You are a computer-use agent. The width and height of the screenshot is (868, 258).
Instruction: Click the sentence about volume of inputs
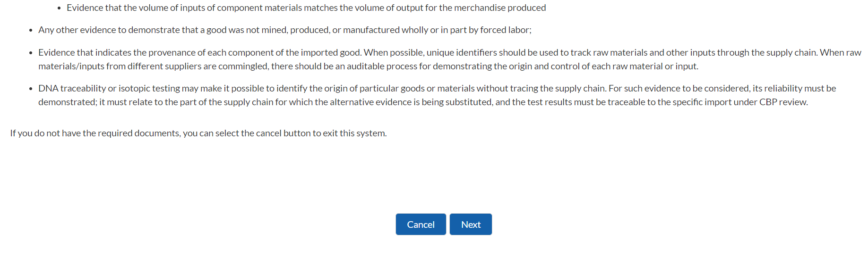306,8
